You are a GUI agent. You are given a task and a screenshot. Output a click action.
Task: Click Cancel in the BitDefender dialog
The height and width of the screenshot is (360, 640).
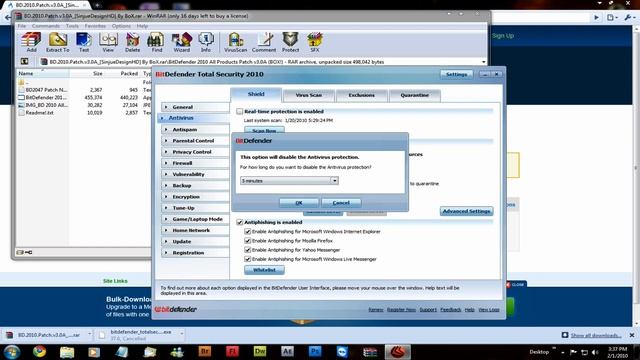[341, 203]
